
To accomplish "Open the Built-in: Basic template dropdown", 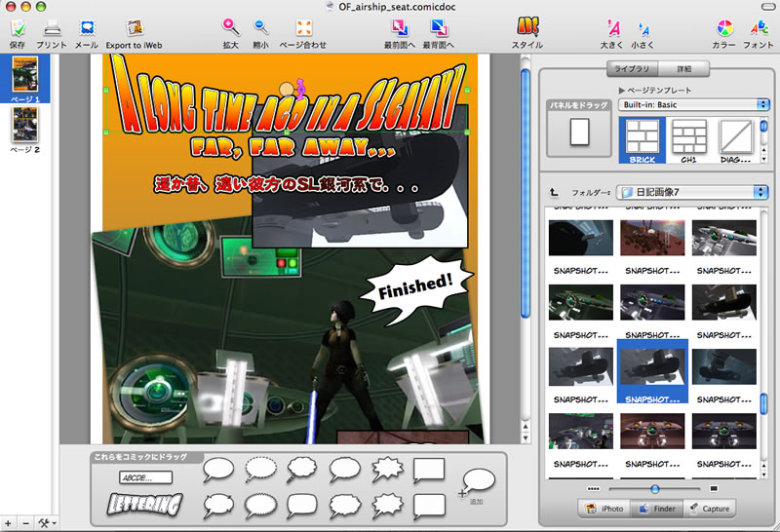I will tap(693, 105).
